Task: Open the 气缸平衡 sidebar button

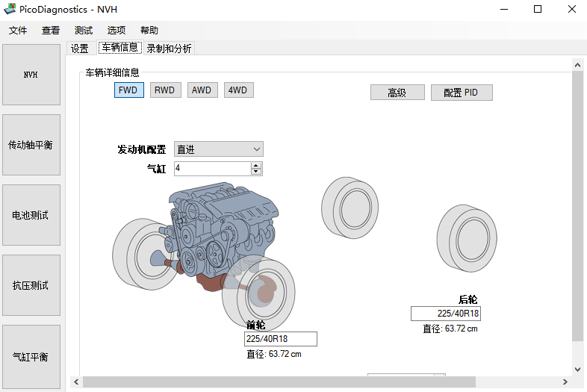Action: [31, 357]
